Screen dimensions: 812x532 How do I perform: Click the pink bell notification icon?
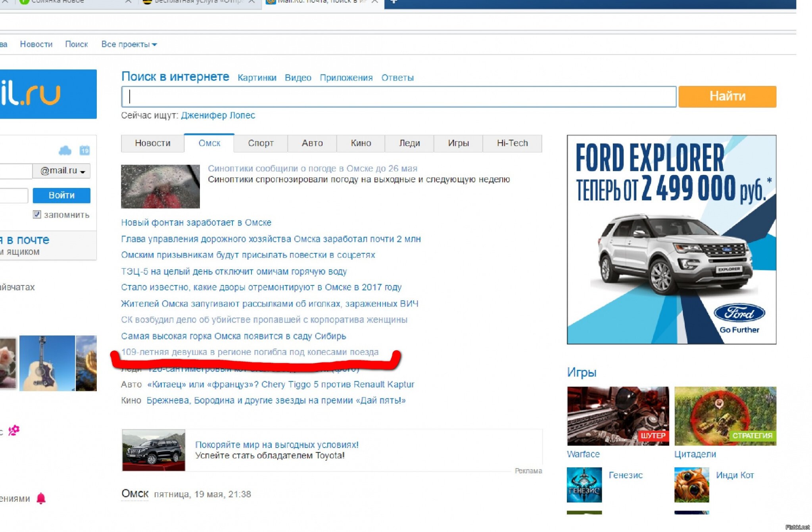pos(41,498)
